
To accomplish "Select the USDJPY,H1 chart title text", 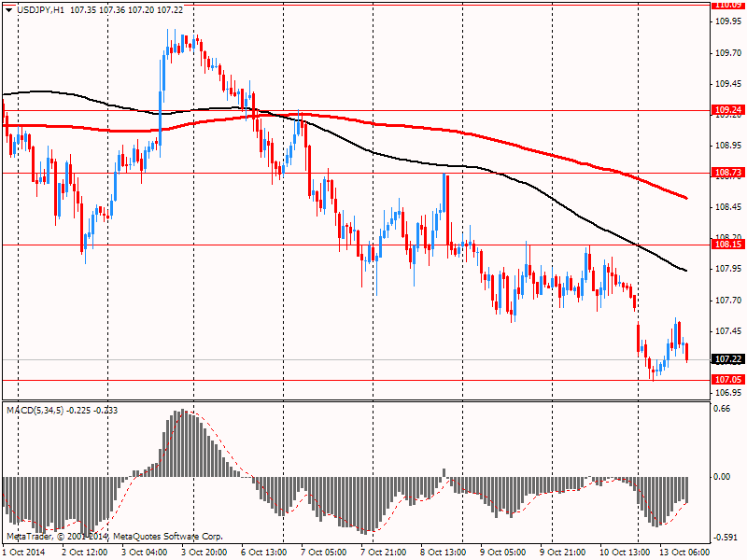I will tap(40, 9).
